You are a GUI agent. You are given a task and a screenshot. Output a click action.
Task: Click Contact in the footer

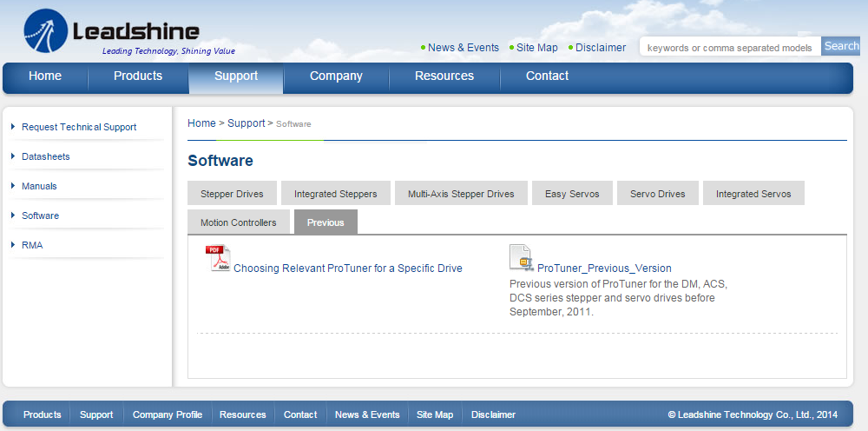[300, 414]
